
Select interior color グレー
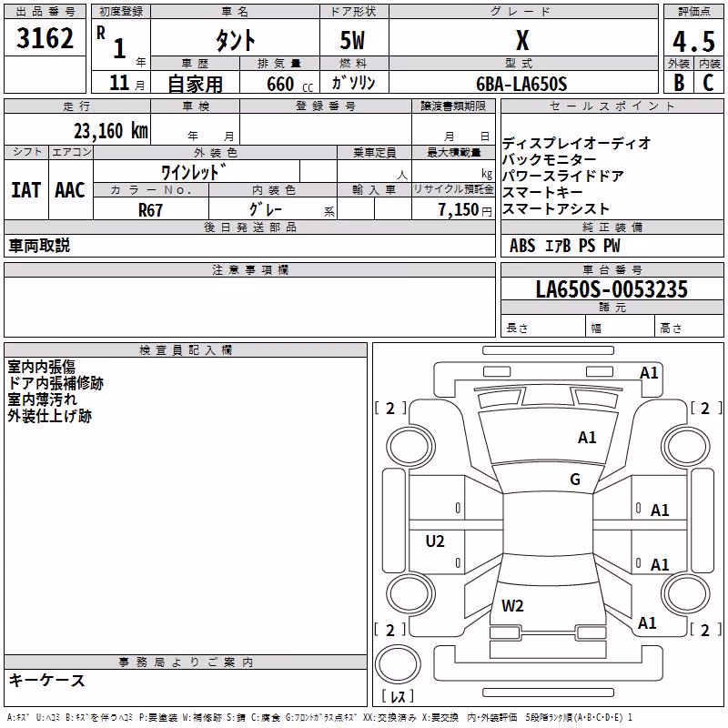pos(266,209)
